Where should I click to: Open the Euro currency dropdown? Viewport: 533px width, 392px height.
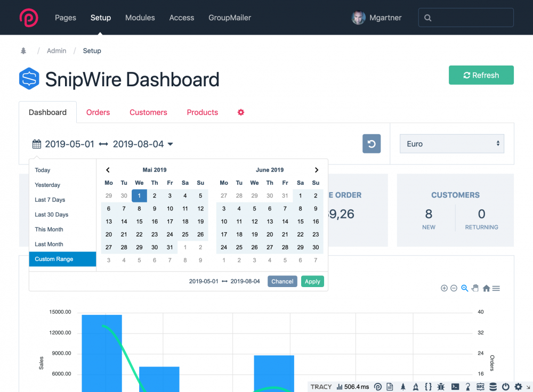tap(451, 143)
